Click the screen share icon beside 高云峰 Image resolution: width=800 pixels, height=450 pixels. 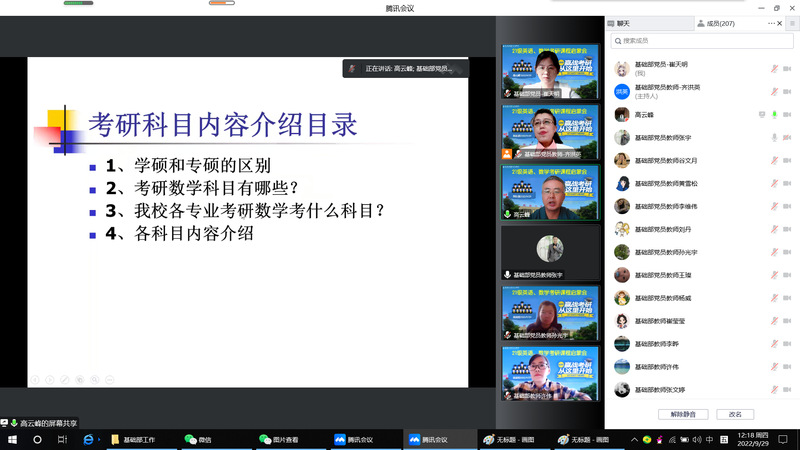762,114
